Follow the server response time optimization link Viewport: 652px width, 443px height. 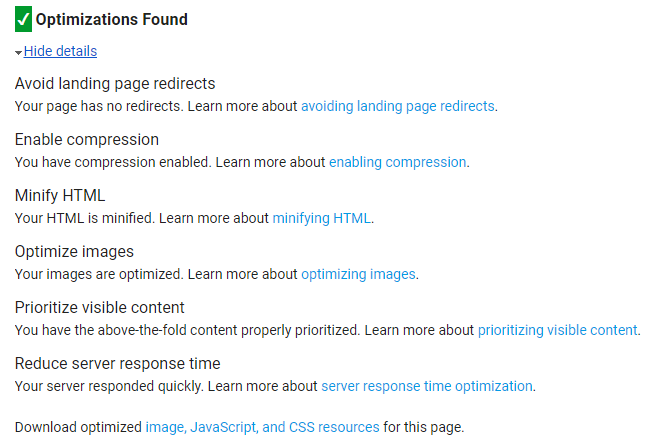tap(427, 386)
